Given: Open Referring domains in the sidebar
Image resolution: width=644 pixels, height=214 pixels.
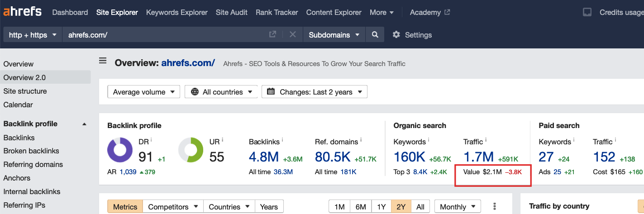Looking at the screenshot, I should [x=33, y=164].
